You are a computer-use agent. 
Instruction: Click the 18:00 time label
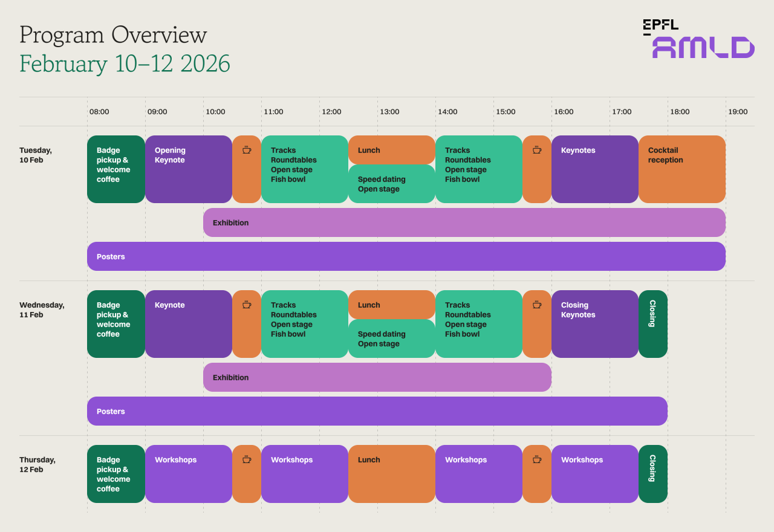tap(680, 112)
